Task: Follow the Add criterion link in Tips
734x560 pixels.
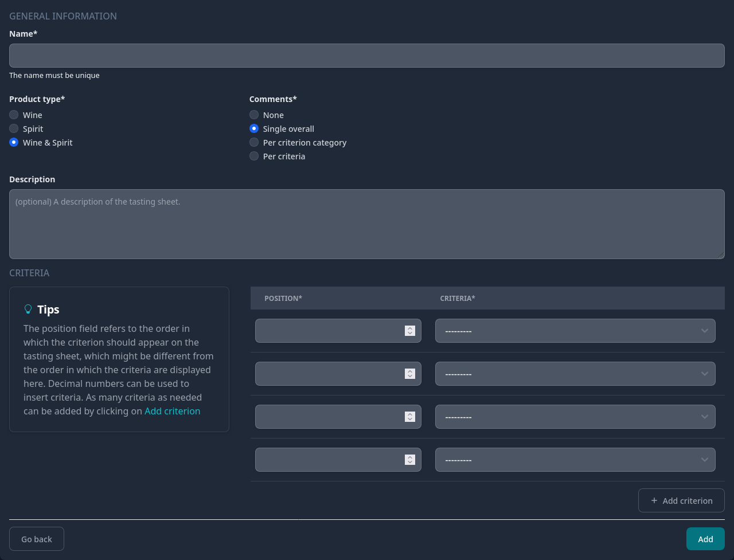Action: click(x=172, y=411)
